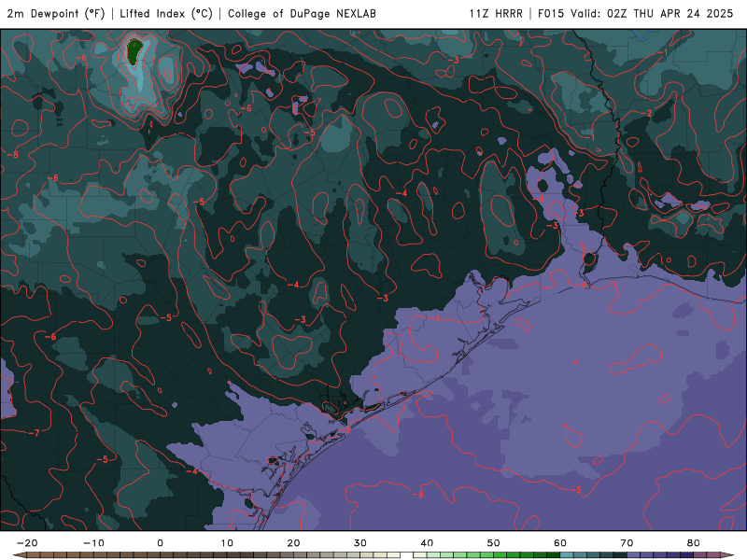
Task: Click the "2m Dewpoint (°F)" title text
Action: (x=56, y=14)
